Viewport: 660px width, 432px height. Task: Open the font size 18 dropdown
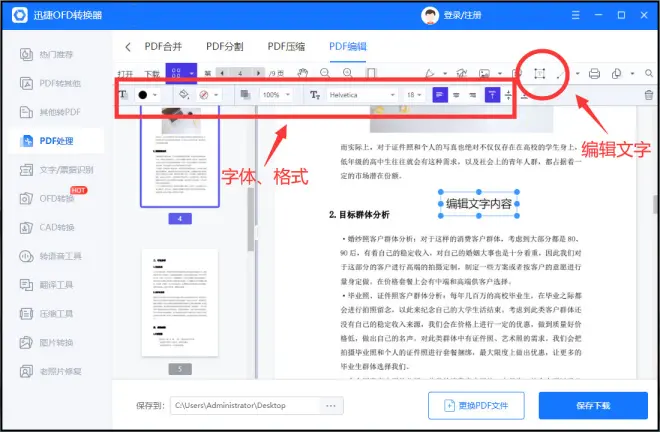[414, 95]
